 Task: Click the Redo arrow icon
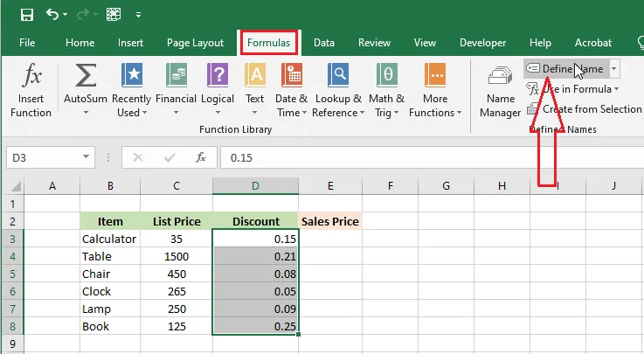tap(83, 15)
